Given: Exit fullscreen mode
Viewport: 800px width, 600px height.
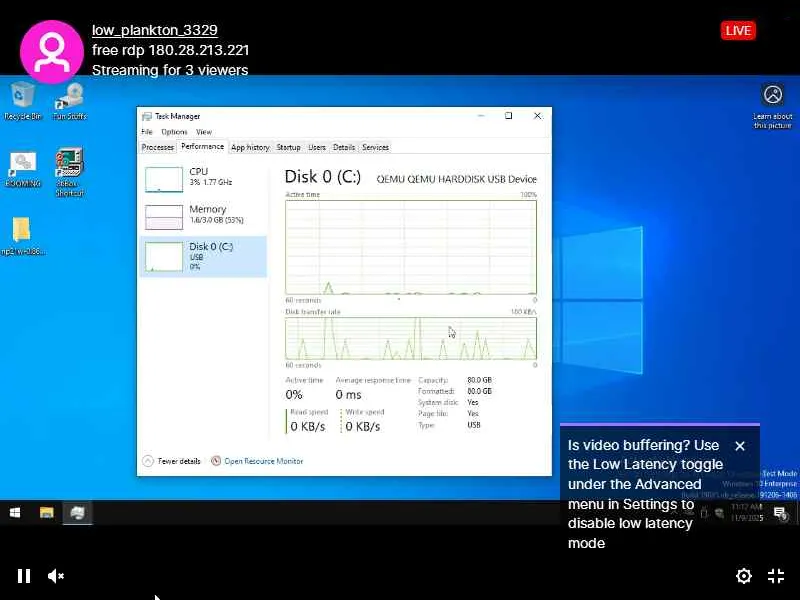Looking at the screenshot, I should coord(776,576).
